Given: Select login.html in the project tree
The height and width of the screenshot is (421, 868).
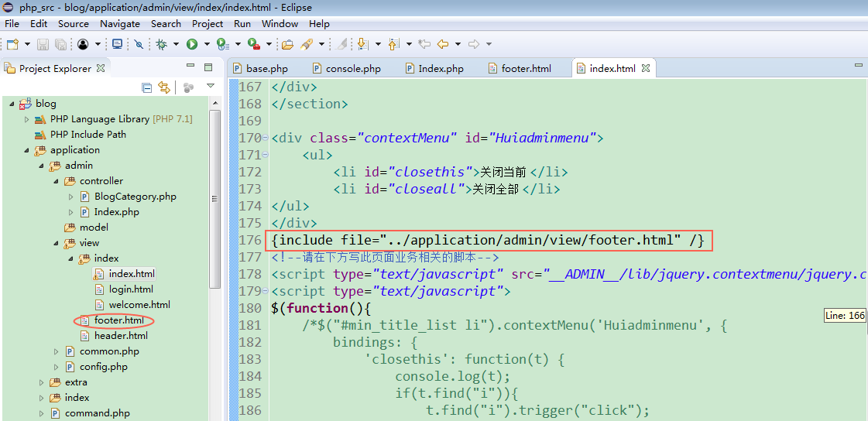Looking at the screenshot, I should (131, 289).
